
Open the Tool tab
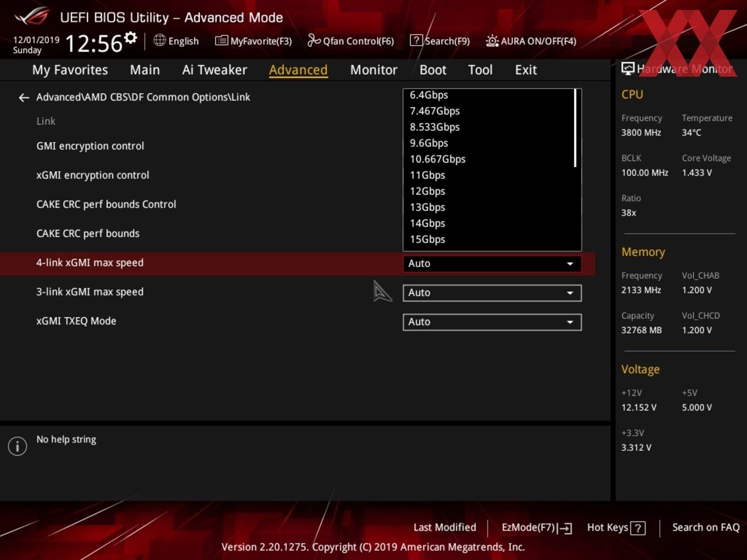[x=480, y=70]
